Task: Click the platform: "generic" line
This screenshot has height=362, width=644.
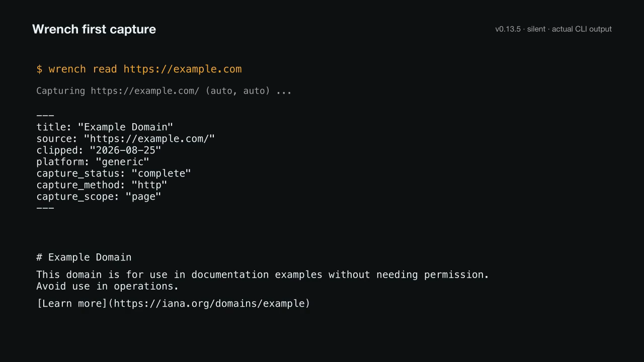Action: click(x=93, y=162)
